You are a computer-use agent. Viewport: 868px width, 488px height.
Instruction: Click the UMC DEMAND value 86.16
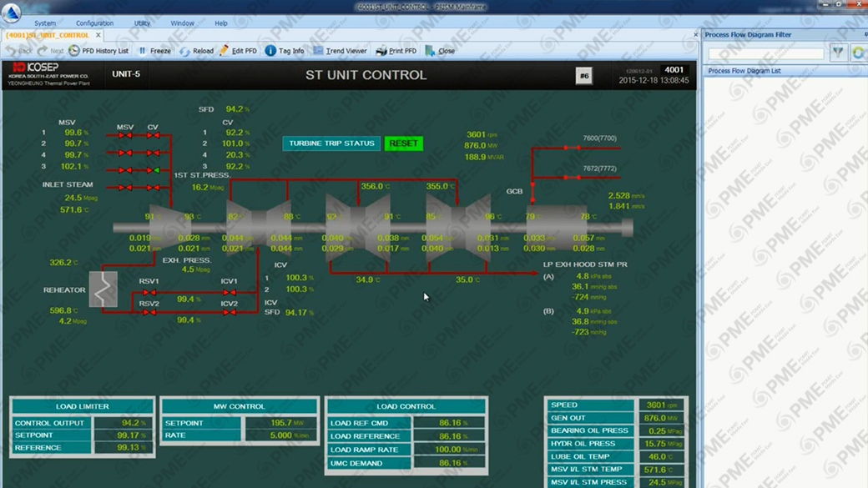450,463
